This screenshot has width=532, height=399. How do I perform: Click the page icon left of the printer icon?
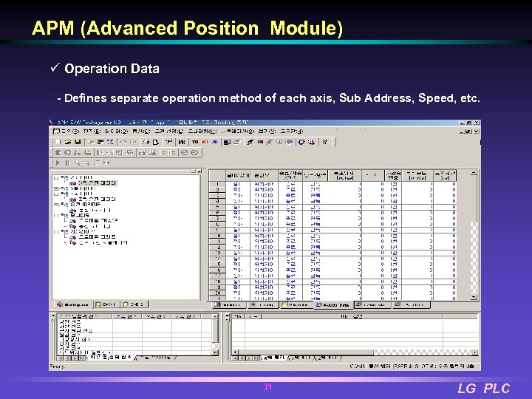[155, 142]
